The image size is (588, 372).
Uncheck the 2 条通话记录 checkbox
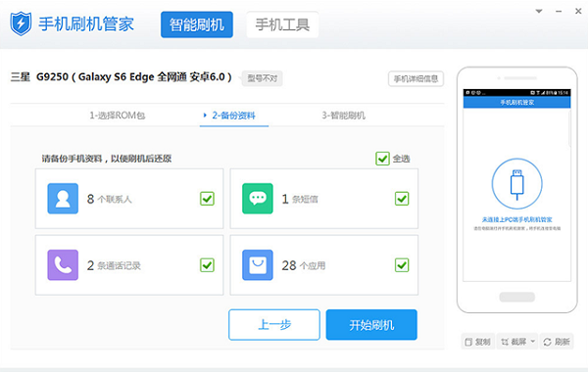pyautogui.click(x=207, y=265)
